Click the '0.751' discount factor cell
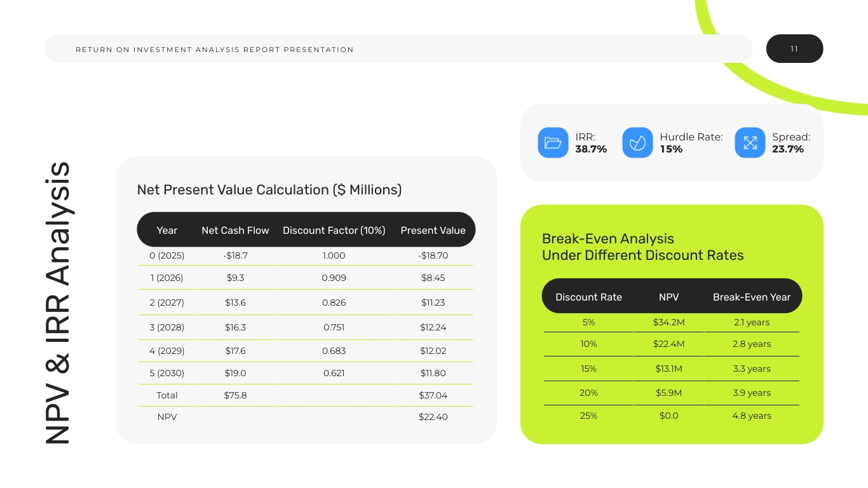 (334, 327)
